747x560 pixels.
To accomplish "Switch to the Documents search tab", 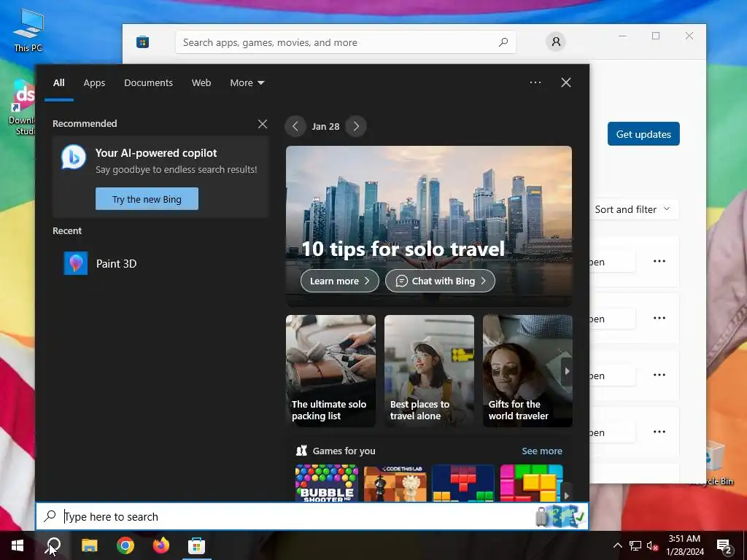I will click(148, 83).
